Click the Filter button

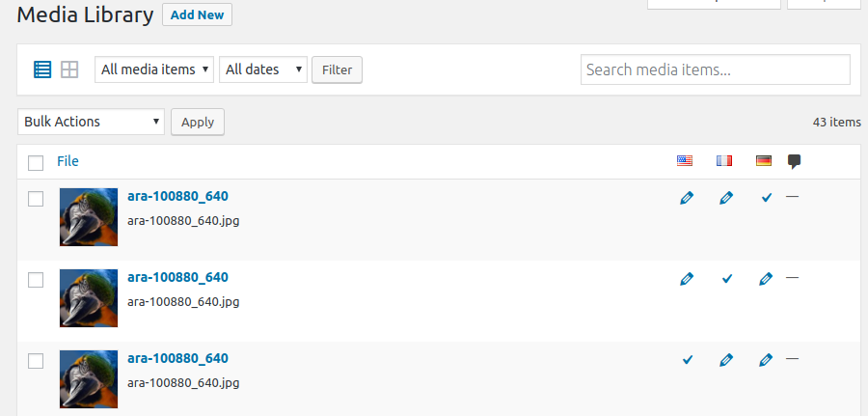(x=338, y=69)
